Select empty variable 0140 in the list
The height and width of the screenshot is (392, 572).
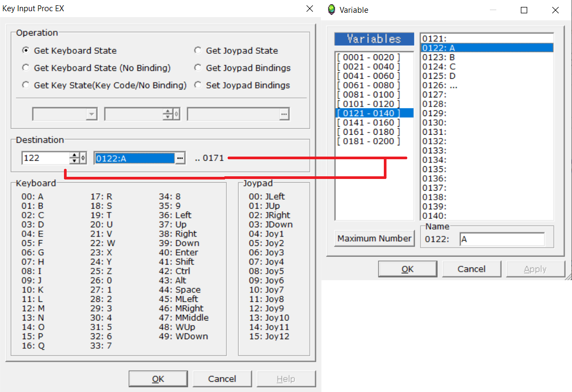(x=487, y=216)
